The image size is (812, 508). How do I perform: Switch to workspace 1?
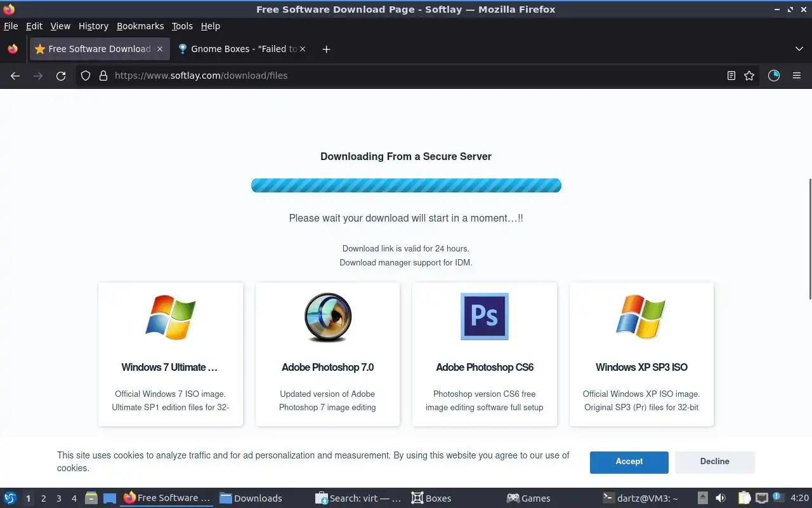pyautogui.click(x=28, y=498)
